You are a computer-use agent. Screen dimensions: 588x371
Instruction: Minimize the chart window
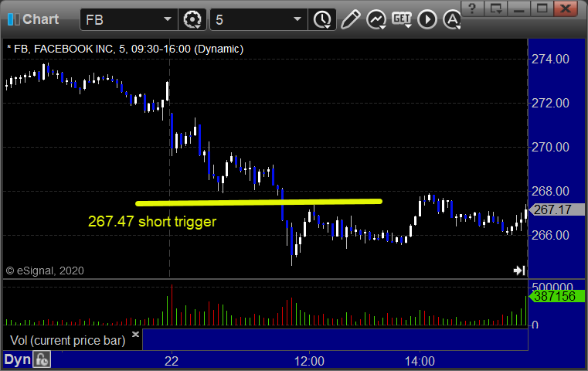tap(518, 9)
